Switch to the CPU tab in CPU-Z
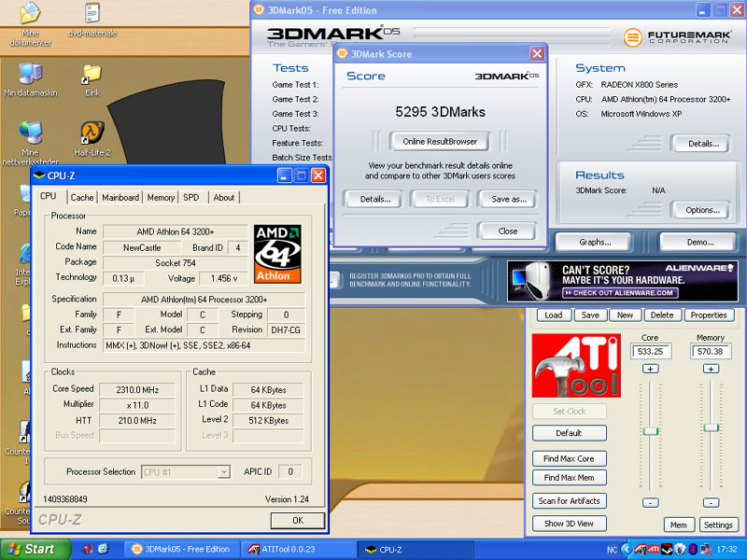 pos(49,196)
